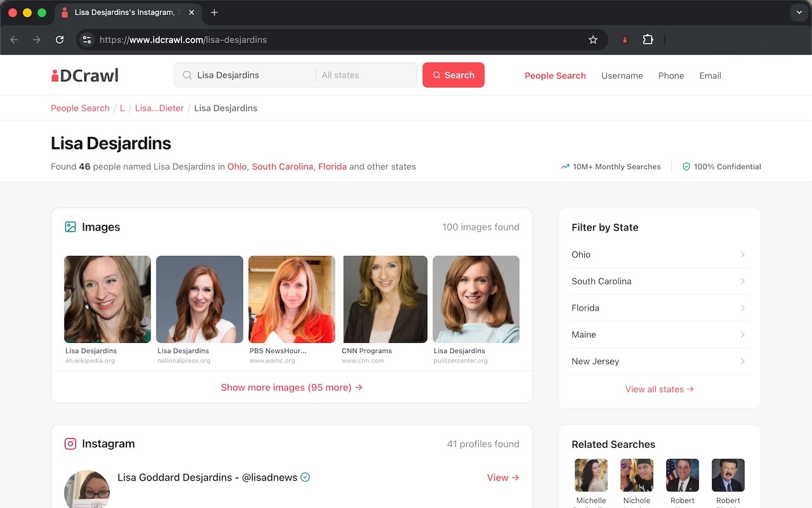Open the en.wikipedia.org image thumbnail
812x508 pixels.
pyautogui.click(x=108, y=299)
